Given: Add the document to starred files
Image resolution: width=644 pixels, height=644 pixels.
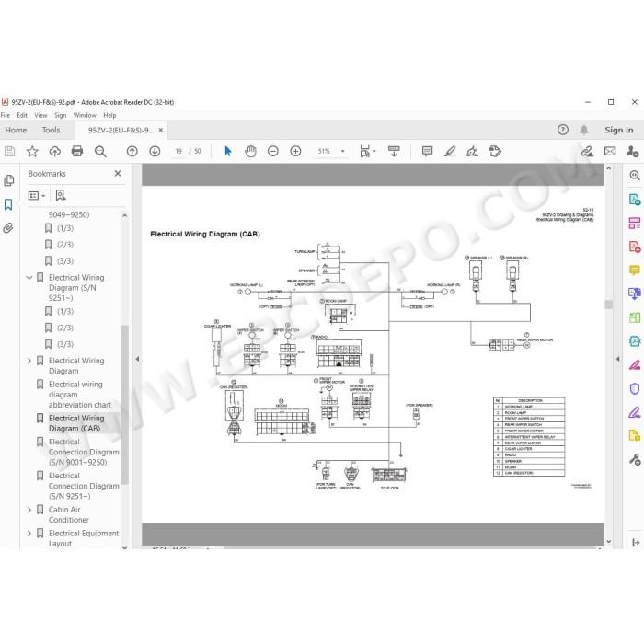Looking at the screenshot, I should pos(32,152).
